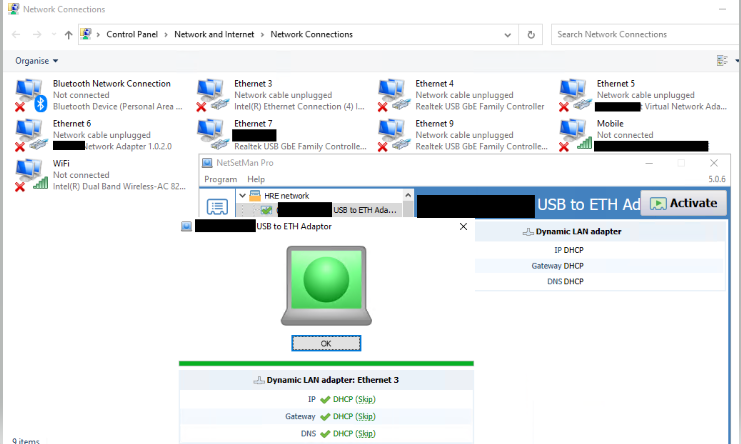Select the Ethernet 3 adapter icon
The image size is (741, 444).
coord(211,95)
